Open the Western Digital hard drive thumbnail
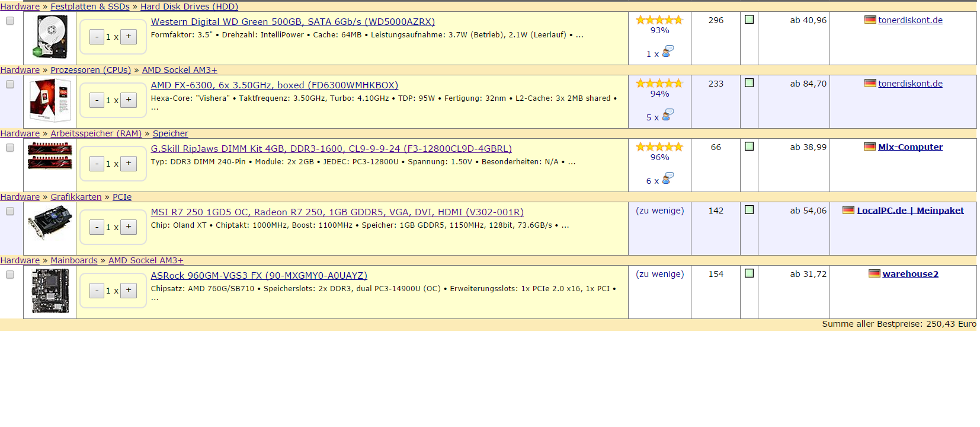This screenshot has height=427, width=980. pos(50,37)
